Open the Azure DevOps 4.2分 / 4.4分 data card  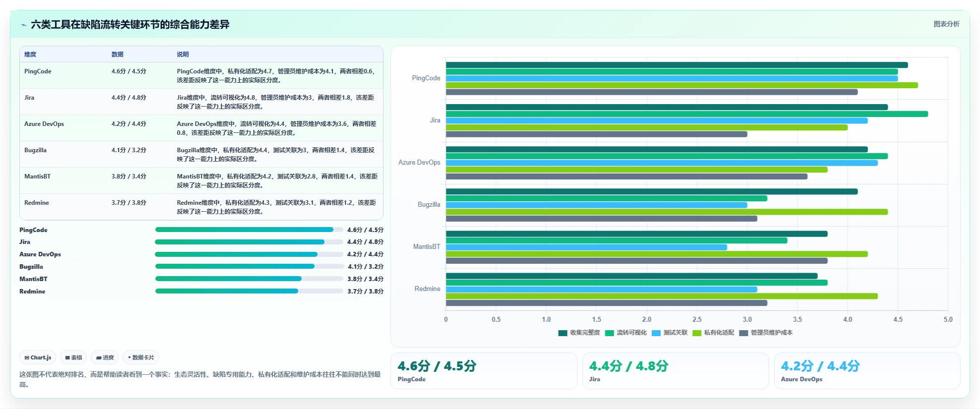[x=867, y=371]
